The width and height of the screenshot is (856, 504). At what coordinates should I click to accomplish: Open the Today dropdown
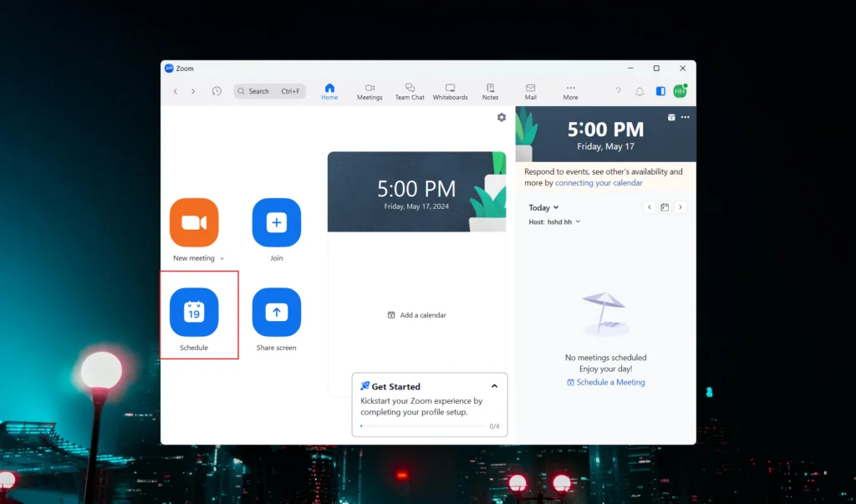[543, 207]
